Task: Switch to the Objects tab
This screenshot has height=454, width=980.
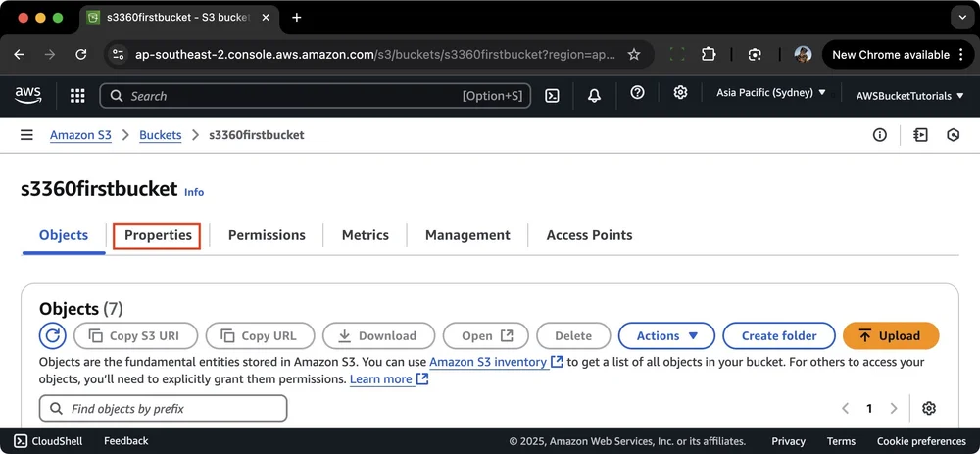Action: 64,235
